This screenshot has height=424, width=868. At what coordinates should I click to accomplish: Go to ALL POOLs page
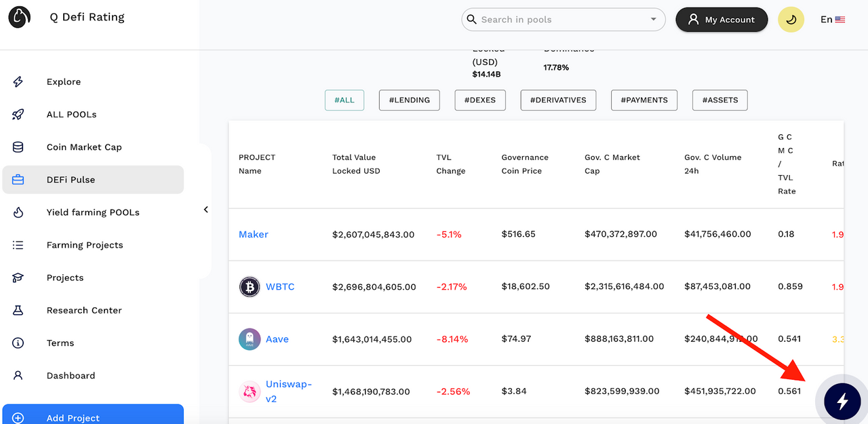tap(93, 115)
